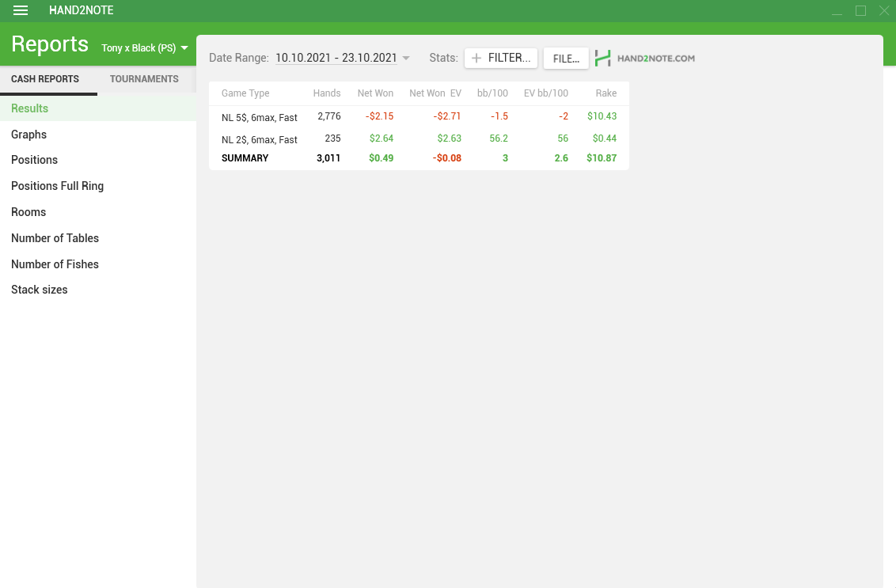Open the Number of Tables report
896x588 pixels.
click(97, 238)
